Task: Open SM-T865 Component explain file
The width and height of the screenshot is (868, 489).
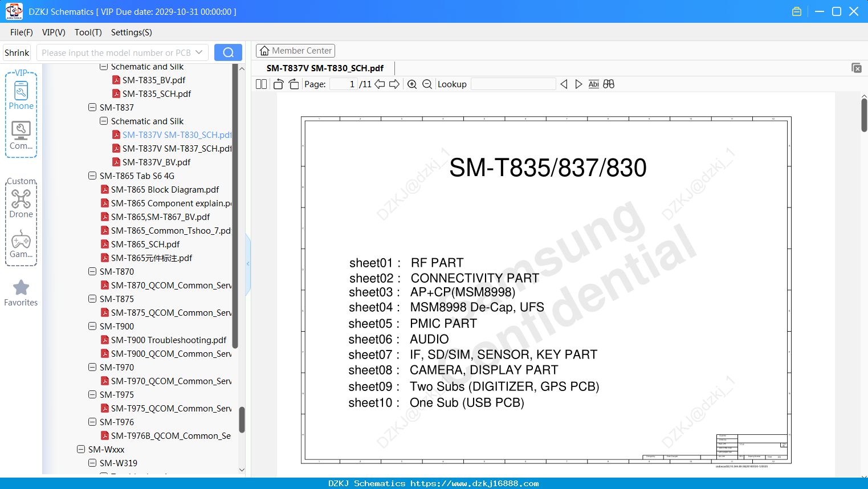Action: 166,203
